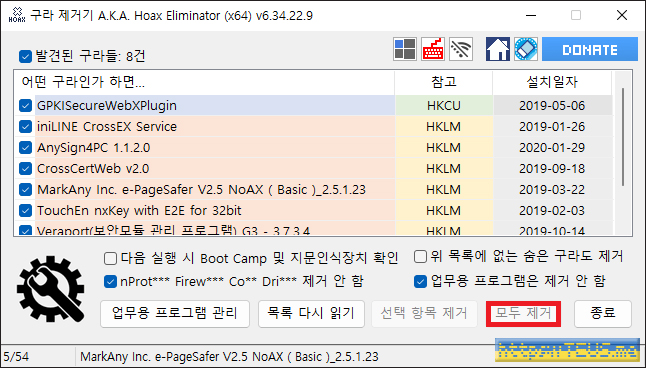Uncheck the CrossCertWeb v2.0 checkbox
The height and width of the screenshot is (368, 646).
click(25, 169)
